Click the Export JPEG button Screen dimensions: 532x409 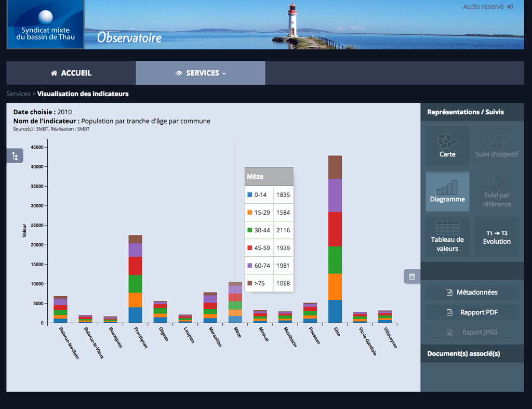(472, 332)
